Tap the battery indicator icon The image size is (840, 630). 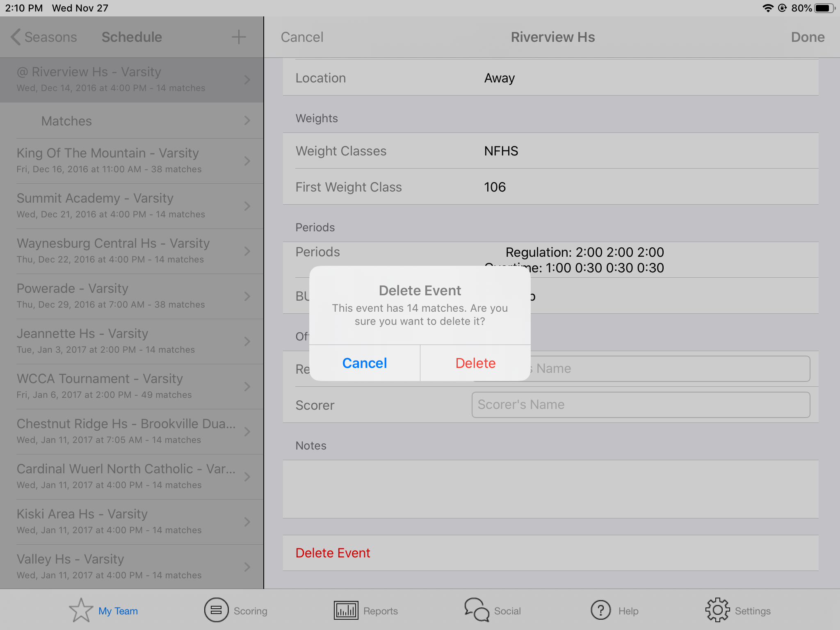824,8
